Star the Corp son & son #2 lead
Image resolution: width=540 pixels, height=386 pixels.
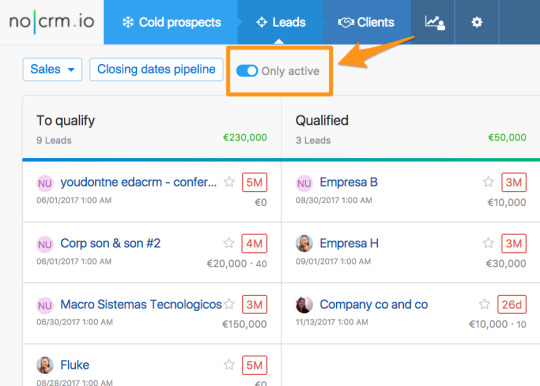229,243
